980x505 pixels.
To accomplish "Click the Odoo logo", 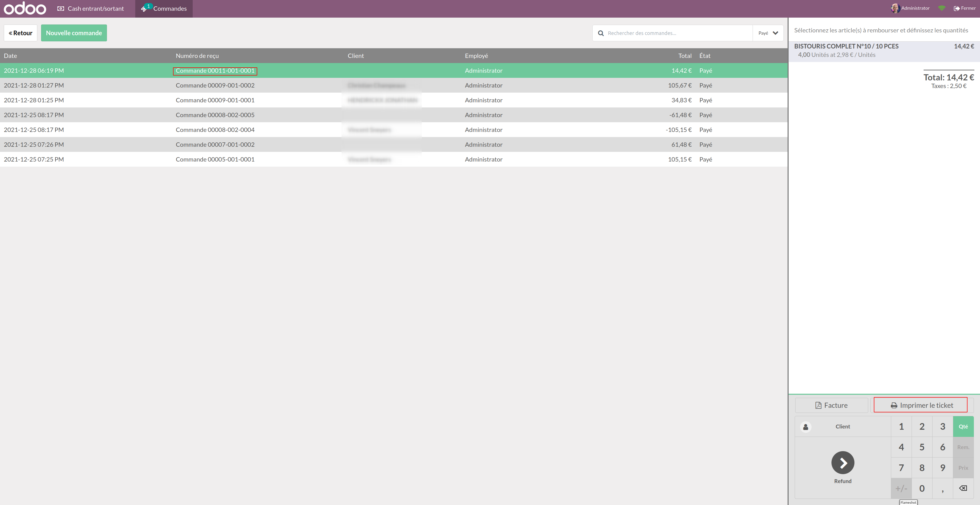I will coord(25,8).
